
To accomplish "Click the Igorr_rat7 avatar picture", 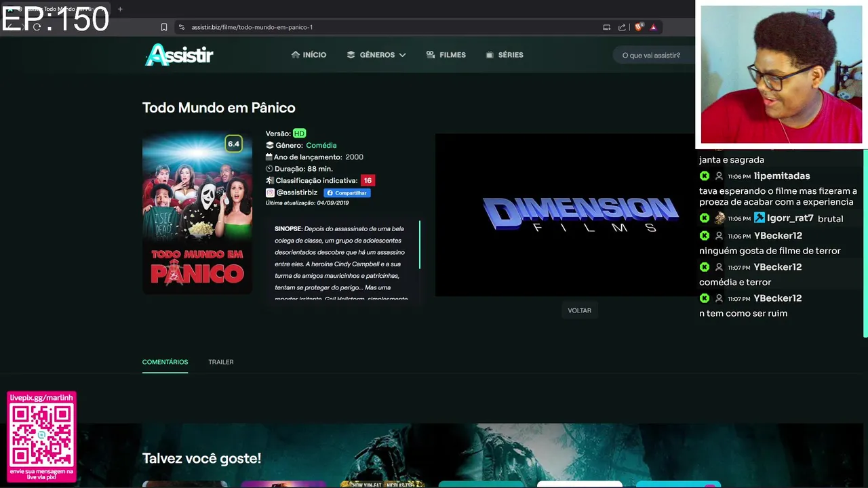I will pyautogui.click(x=719, y=218).
